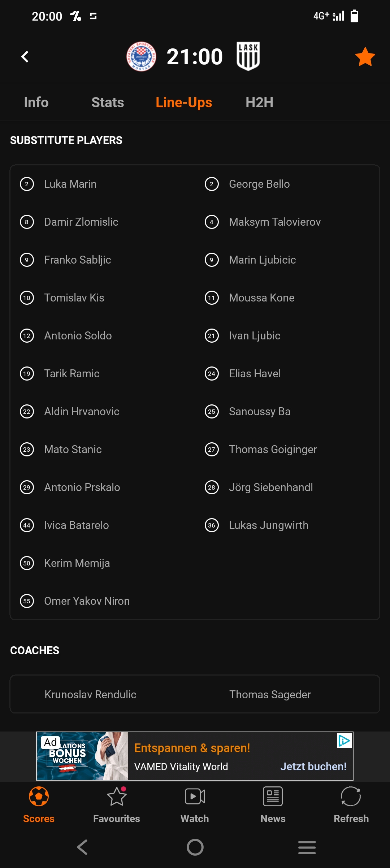Open the H2H tab
390x868 pixels.
(x=259, y=103)
